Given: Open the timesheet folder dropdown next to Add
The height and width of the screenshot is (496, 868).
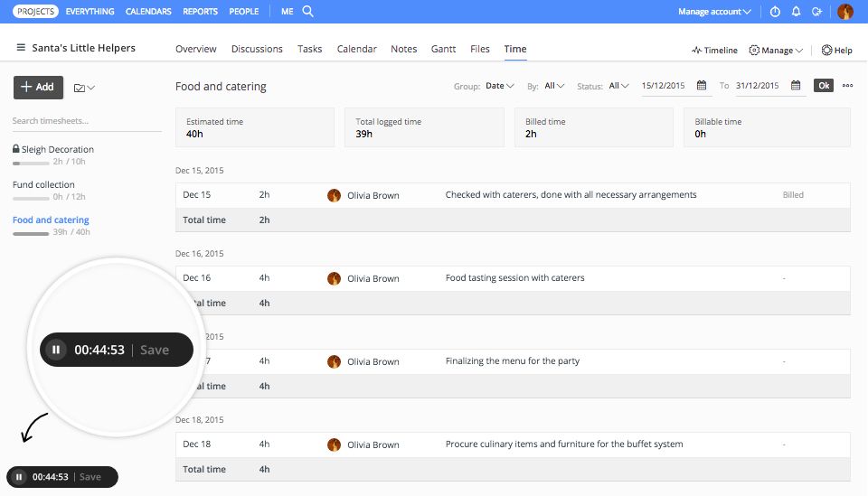Looking at the screenshot, I should pyautogui.click(x=84, y=88).
